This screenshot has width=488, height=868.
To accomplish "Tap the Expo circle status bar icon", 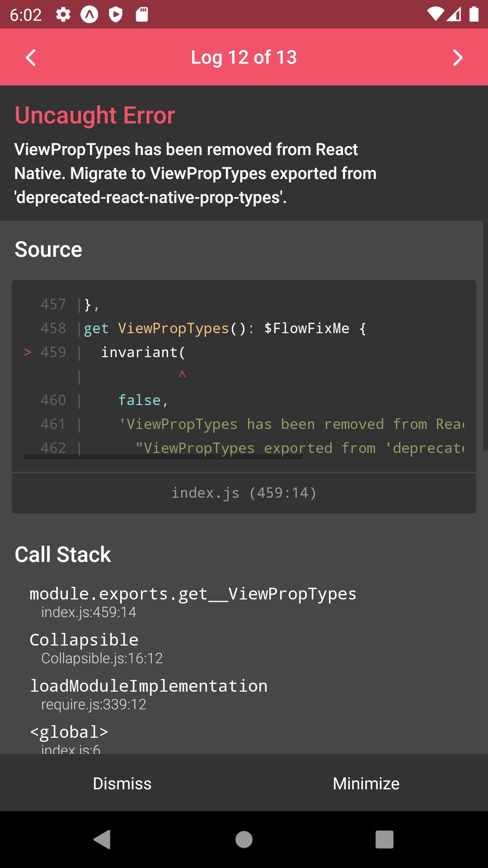I will [x=89, y=14].
